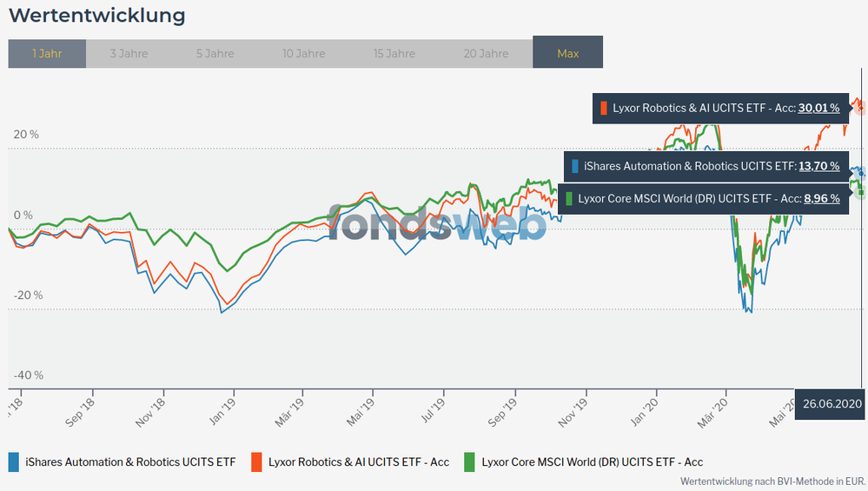The width and height of the screenshot is (868, 491).
Task: Click the orange Lyxor Robotics legend square
Action: (x=257, y=461)
